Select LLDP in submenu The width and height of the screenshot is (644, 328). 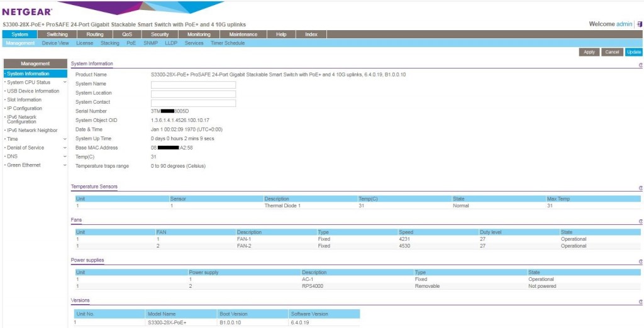click(171, 43)
